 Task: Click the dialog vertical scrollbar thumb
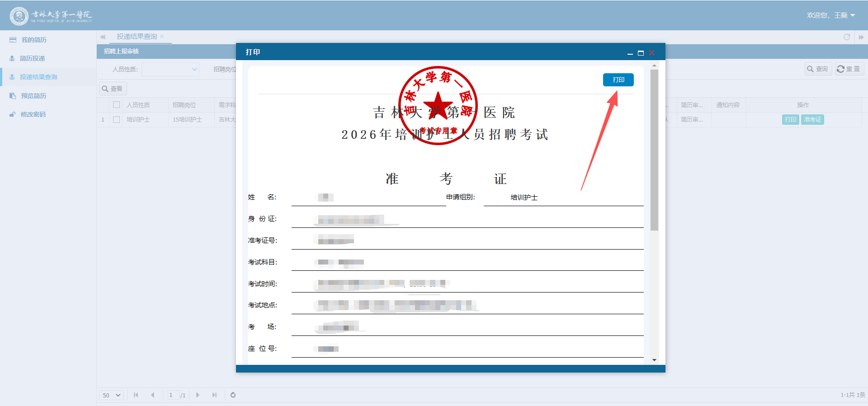pos(654,150)
